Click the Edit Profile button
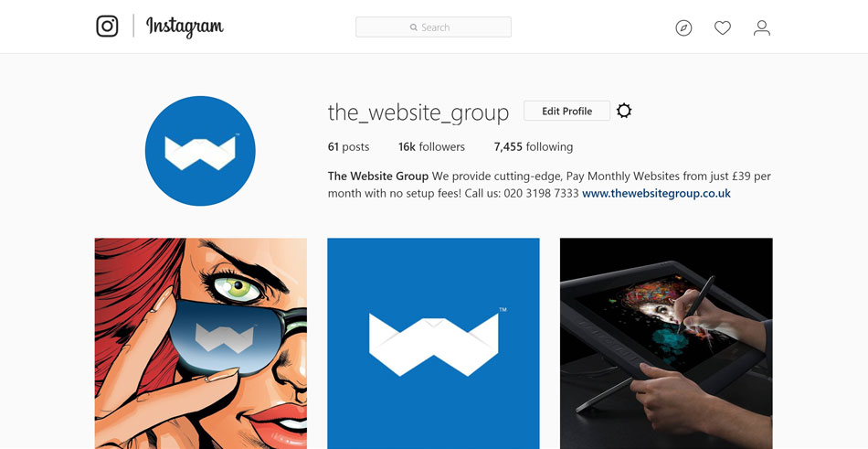 566,111
